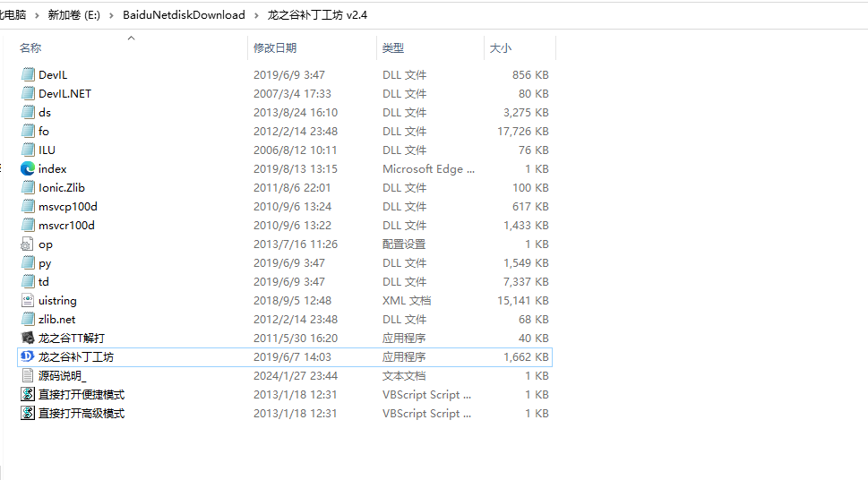Click the size value 7,337 KB
This screenshot has height=480, width=868.
[526, 282]
